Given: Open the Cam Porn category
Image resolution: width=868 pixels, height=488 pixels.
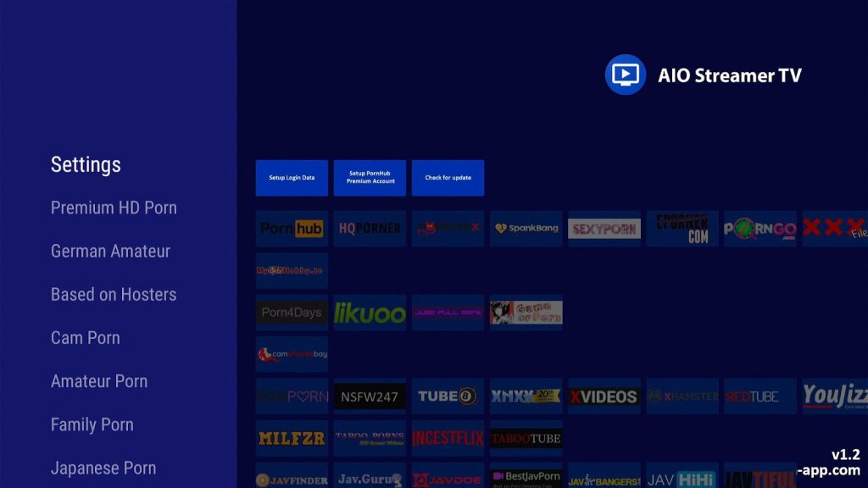Looking at the screenshot, I should 86,338.
